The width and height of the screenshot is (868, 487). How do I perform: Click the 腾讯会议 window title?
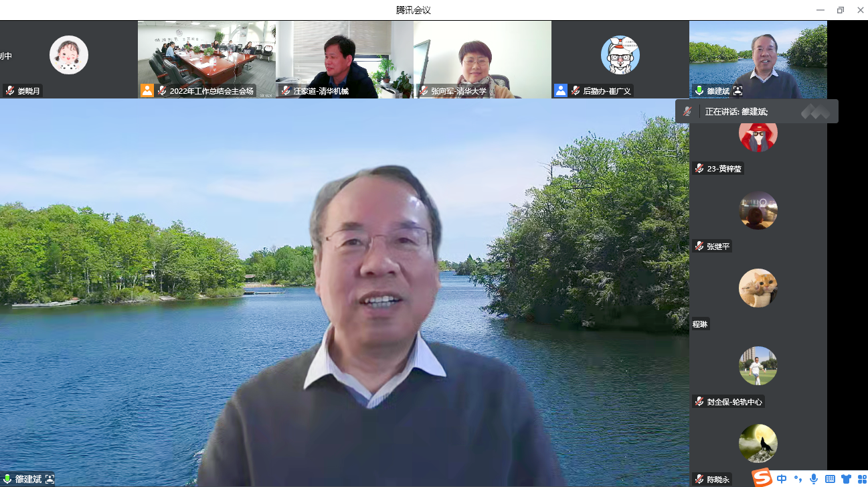point(414,10)
